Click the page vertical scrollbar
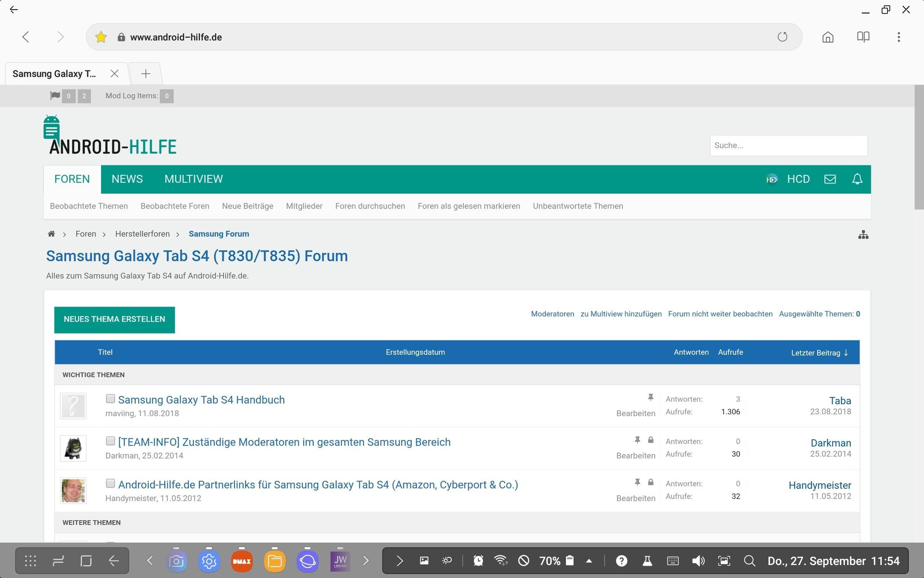Viewport: 924px width, 578px height. click(x=919, y=147)
